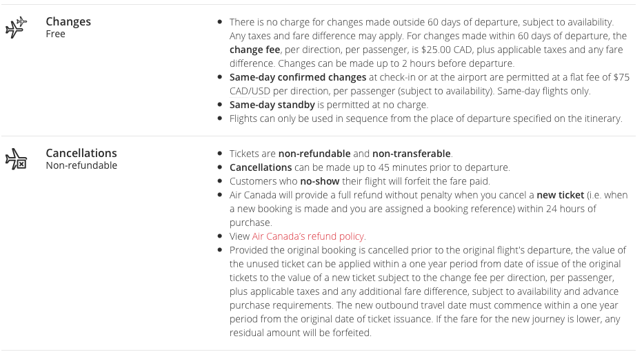
Task: Click the "Non-refundable" label under Cancellations
Action: pos(81,165)
